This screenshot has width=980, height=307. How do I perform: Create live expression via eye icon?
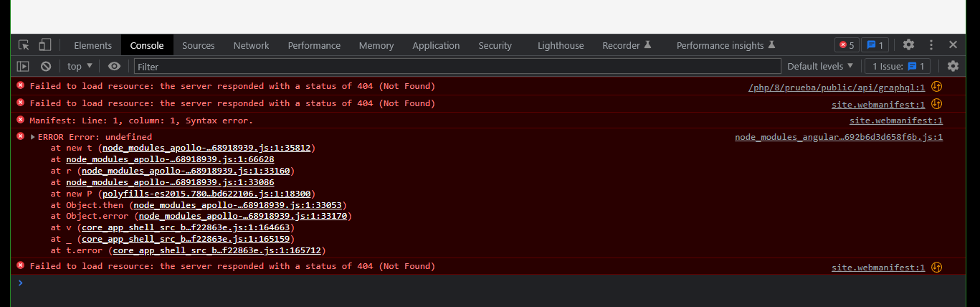click(x=114, y=66)
